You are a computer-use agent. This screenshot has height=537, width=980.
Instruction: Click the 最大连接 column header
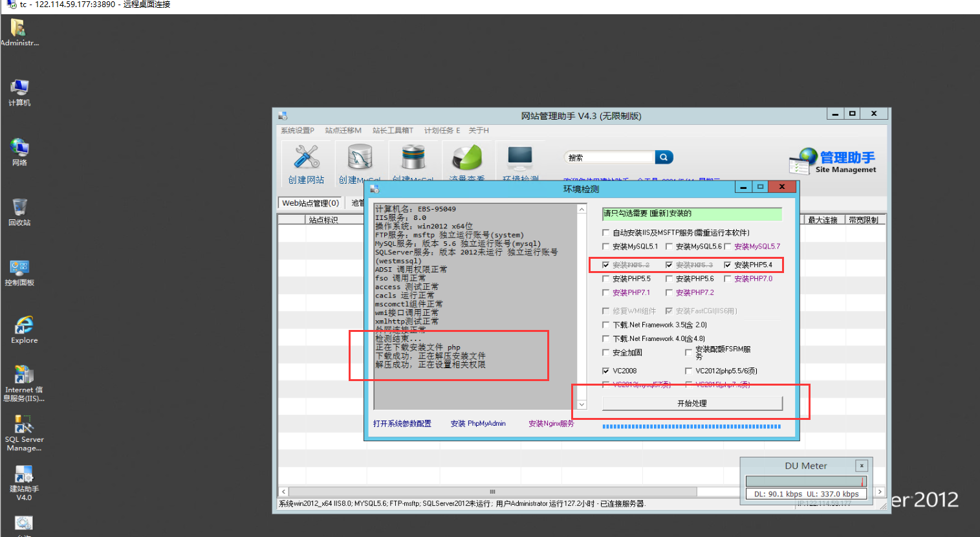pos(823,220)
